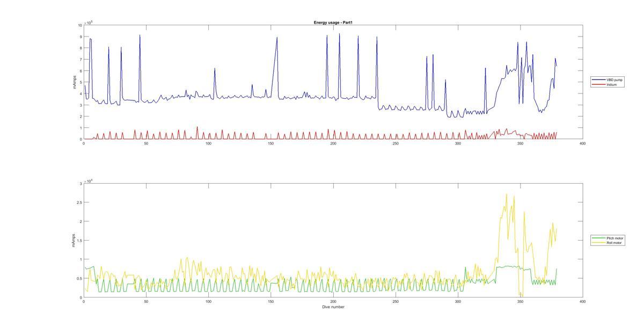Click tick label 100 under the lower plot
Viewport: 644px width, 334px height.
tap(208, 302)
